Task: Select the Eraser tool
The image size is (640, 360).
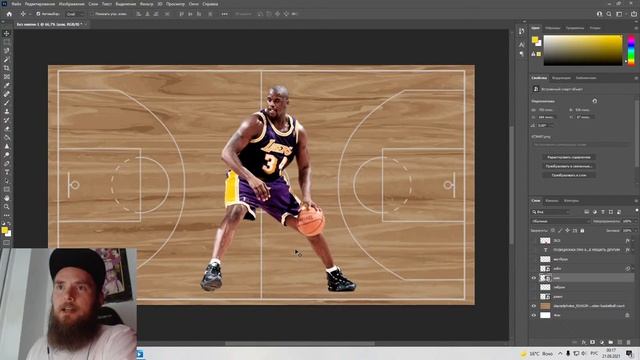Action: pos(7,129)
